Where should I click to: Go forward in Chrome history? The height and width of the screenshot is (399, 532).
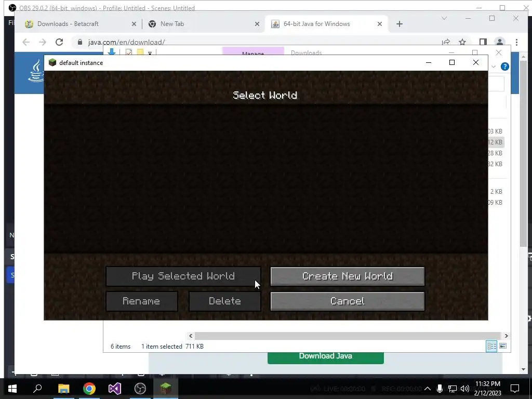coord(43,42)
